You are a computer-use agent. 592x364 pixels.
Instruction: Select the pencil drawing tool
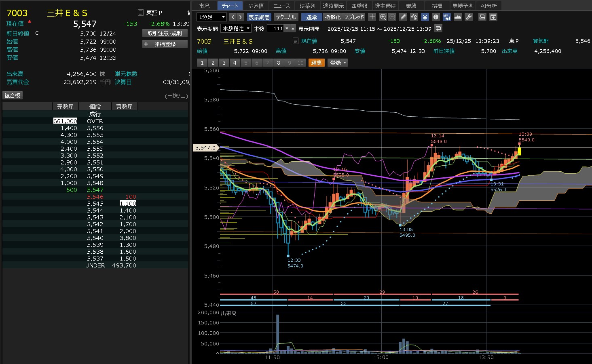coord(403,17)
